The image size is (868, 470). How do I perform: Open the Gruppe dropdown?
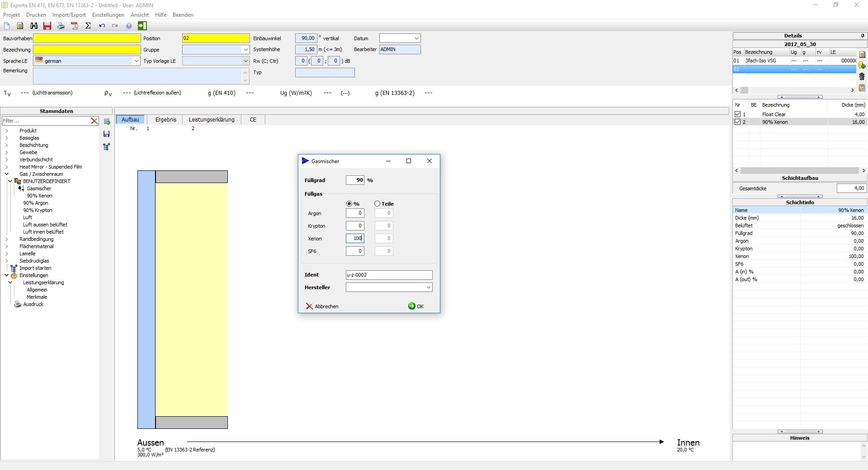point(245,49)
